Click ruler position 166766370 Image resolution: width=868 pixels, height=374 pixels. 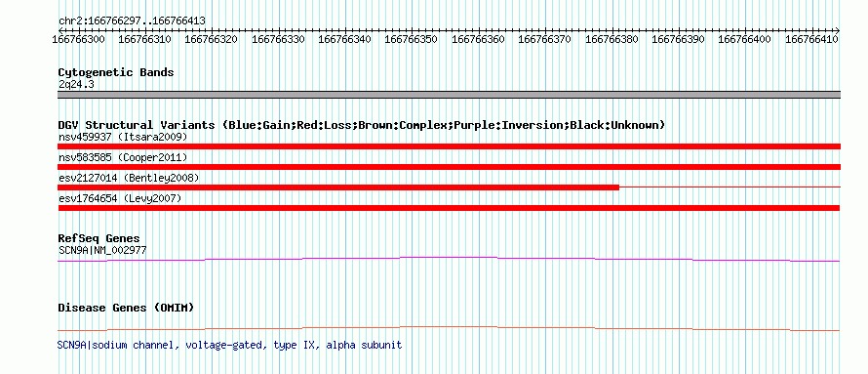click(545, 39)
